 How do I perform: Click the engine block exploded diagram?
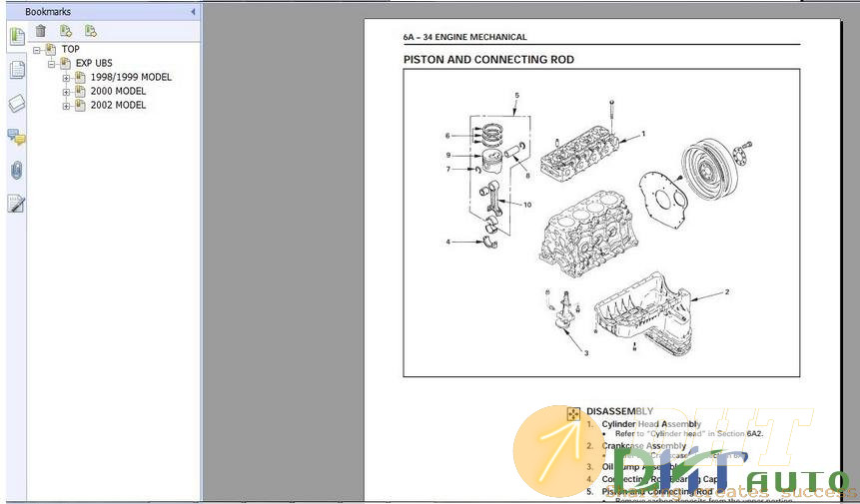click(x=588, y=234)
